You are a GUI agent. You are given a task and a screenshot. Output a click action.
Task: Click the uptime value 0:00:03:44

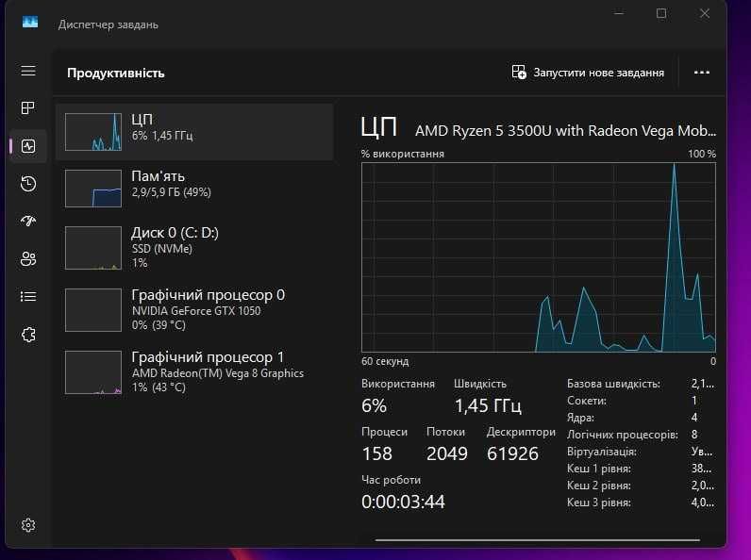click(x=403, y=502)
